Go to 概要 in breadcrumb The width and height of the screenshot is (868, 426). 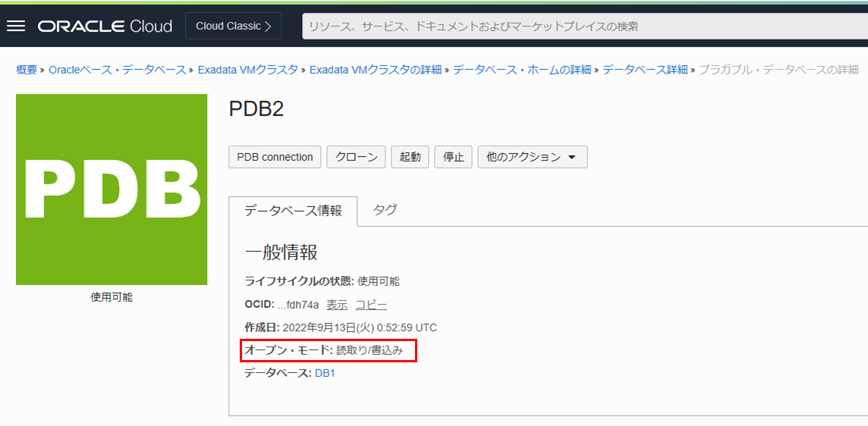tap(27, 70)
